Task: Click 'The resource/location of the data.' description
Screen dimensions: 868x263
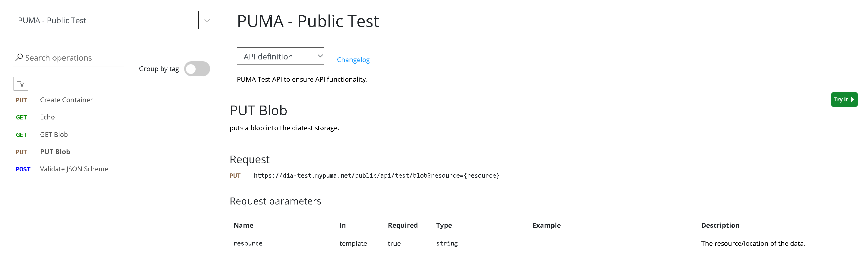Action: (x=753, y=243)
